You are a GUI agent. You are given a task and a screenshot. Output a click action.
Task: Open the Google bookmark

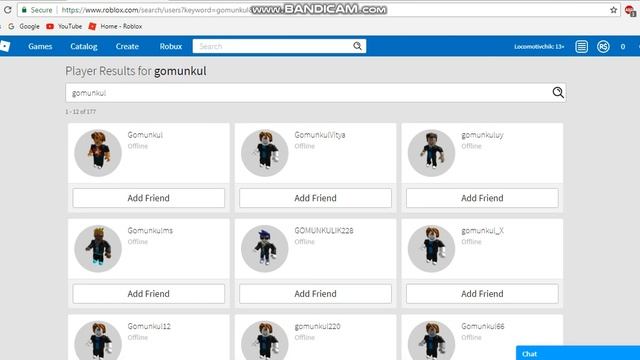(x=24, y=26)
